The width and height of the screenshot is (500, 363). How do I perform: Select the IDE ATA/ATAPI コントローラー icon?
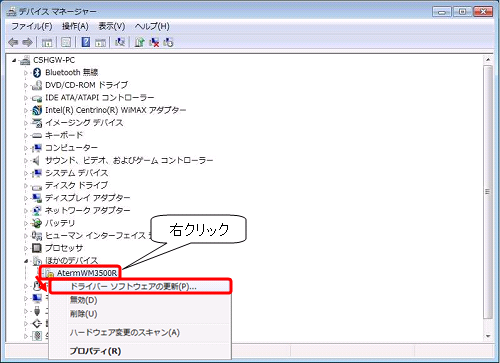click(37, 98)
